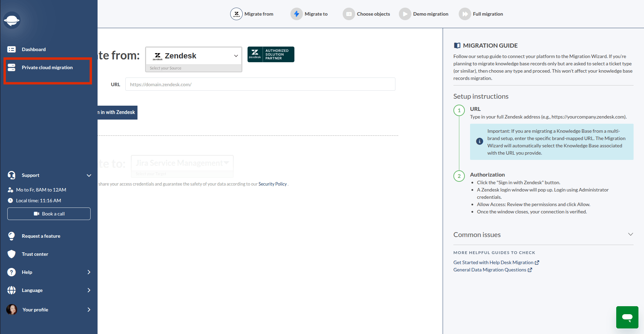The width and height of the screenshot is (644, 334).
Task: Open Trust center menu item
Action: (35, 254)
